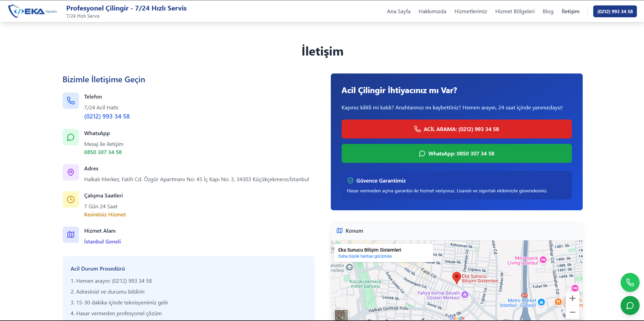Click the blue phone icon beside Telefon

[x=71, y=101]
